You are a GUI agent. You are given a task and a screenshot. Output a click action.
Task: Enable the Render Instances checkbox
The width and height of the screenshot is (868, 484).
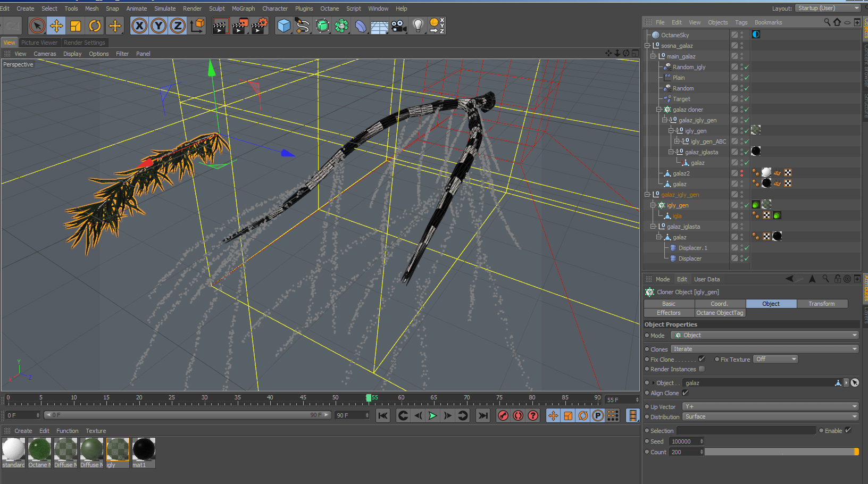pyautogui.click(x=702, y=369)
